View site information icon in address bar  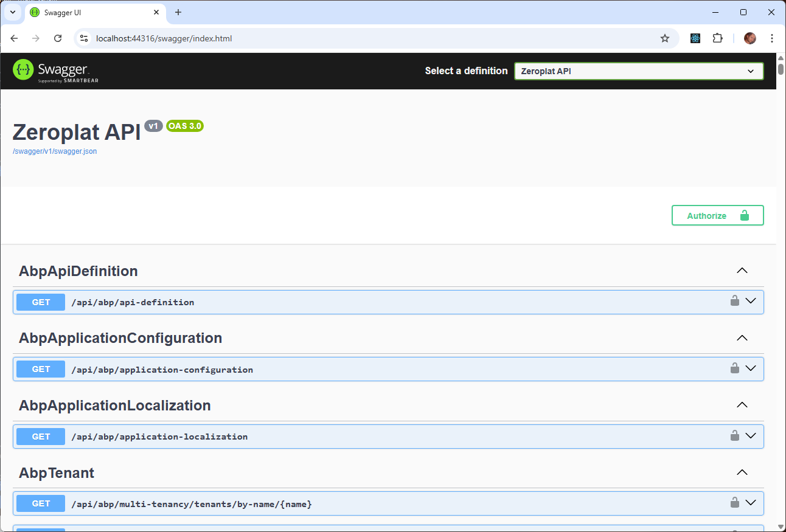(85, 38)
